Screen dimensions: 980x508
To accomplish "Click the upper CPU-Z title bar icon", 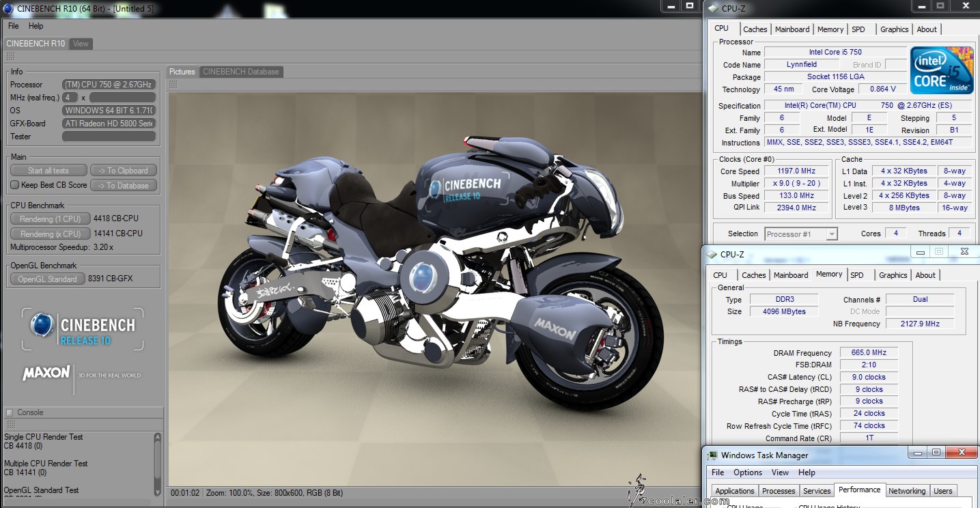I will coord(714,8).
